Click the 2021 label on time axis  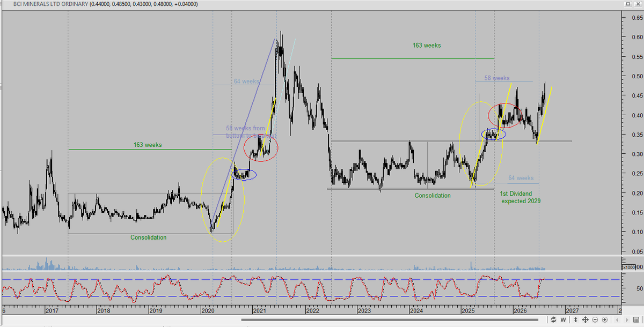(x=260, y=310)
